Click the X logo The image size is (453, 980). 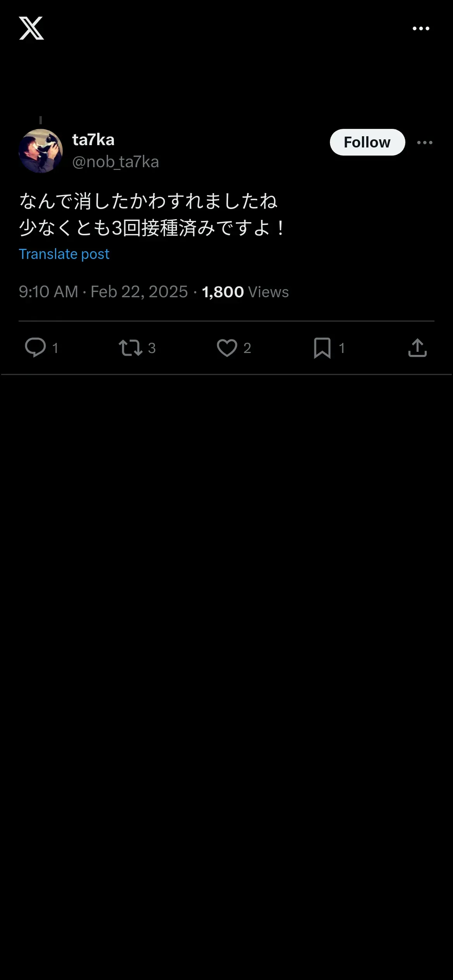pos(31,28)
